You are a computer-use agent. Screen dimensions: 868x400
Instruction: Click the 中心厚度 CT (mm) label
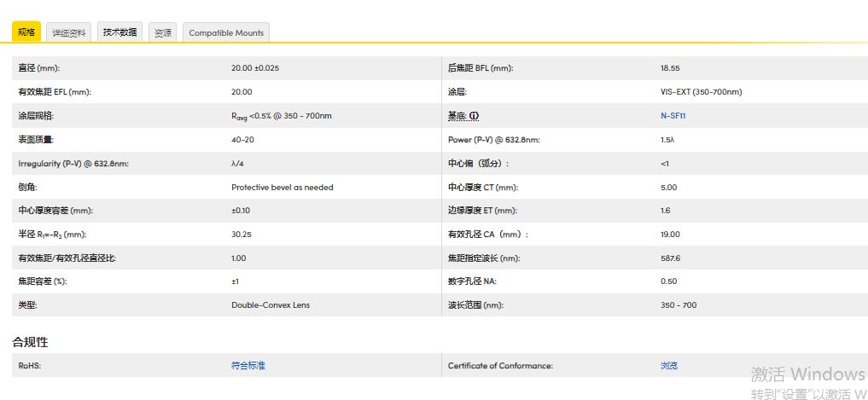point(483,187)
